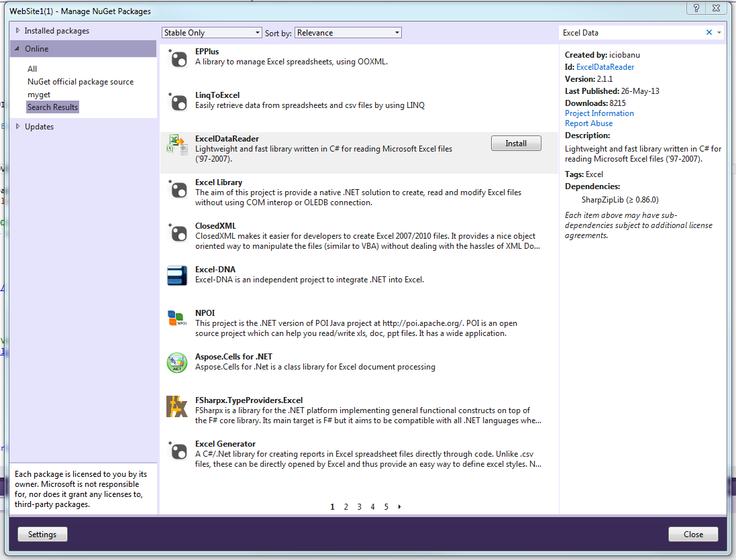Select the LinqToExcel package title
Screen dimensions: 736x560
(217, 95)
